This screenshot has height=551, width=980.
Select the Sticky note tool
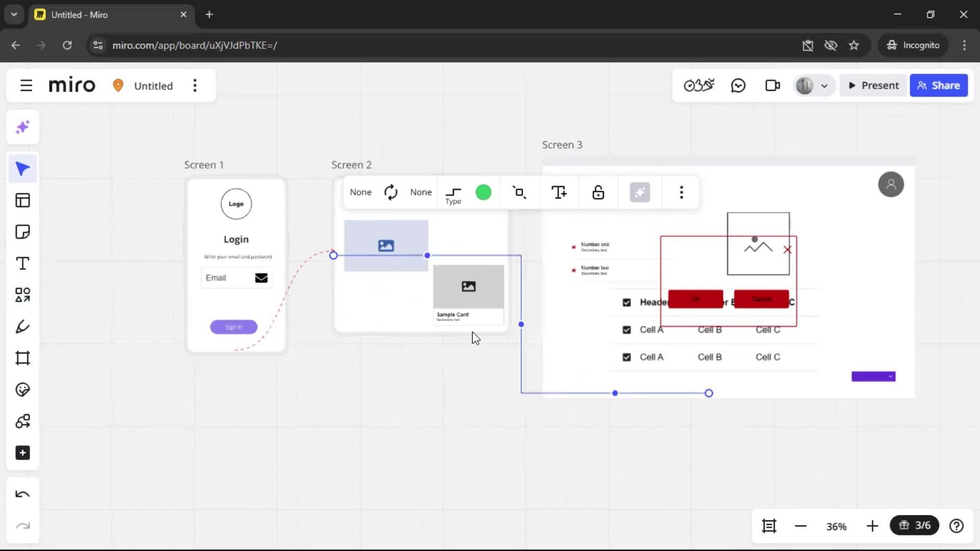(22, 232)
